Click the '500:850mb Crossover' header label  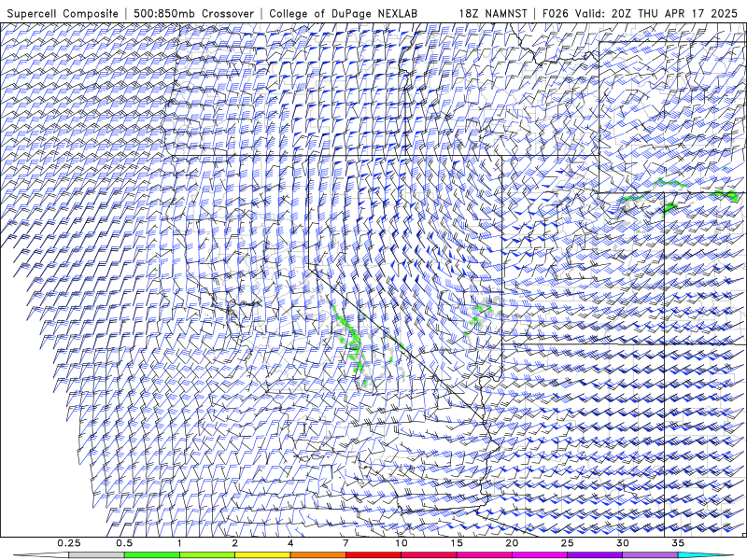coord(193,13)
